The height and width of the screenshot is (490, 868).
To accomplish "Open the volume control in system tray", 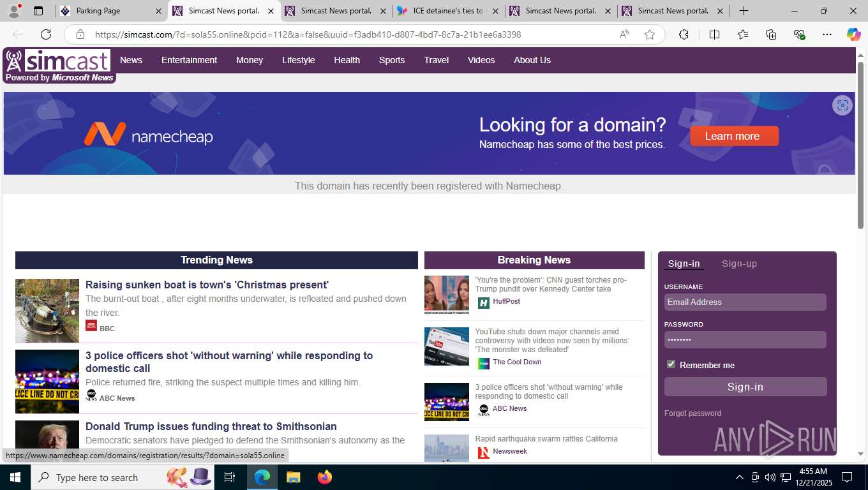I will tap(770, 477).
